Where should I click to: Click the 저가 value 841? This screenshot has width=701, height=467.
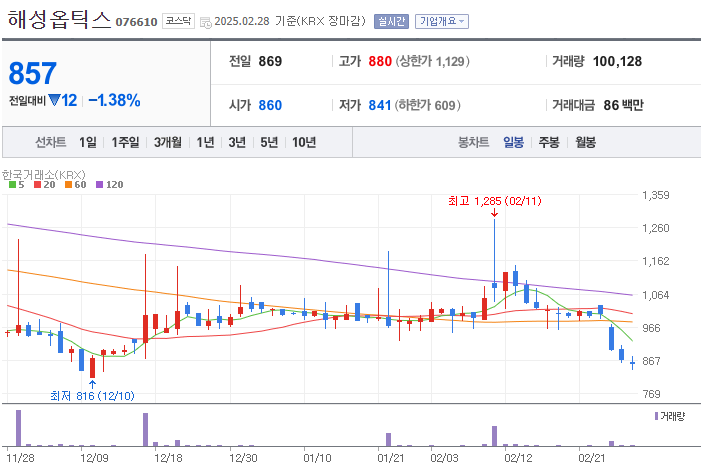(380, 105)
